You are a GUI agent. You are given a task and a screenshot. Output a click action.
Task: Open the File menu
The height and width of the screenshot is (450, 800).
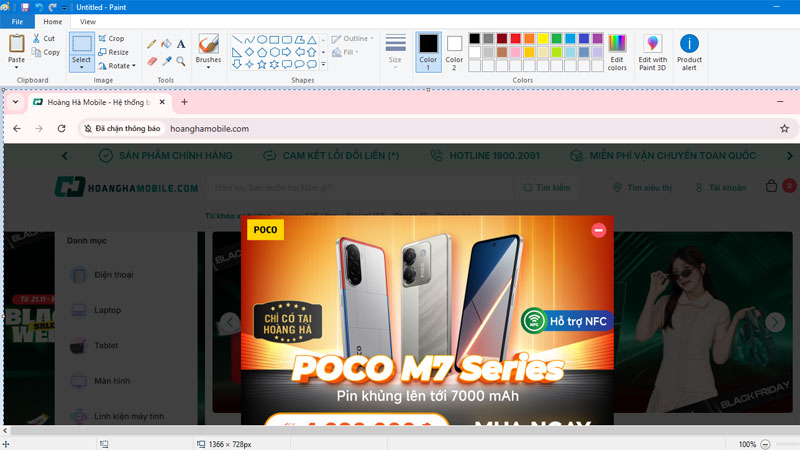pos(17,21)
